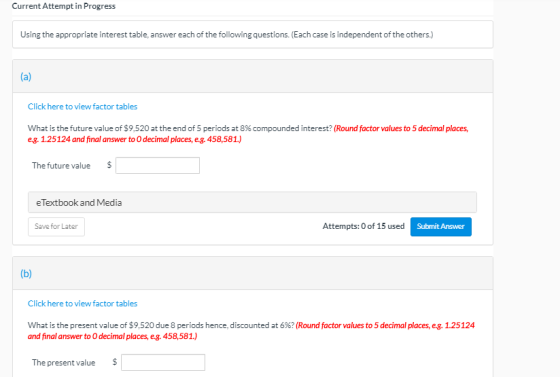Click the dollar sign beside present value box
This screenshot has width=560, height=377.
115,362
